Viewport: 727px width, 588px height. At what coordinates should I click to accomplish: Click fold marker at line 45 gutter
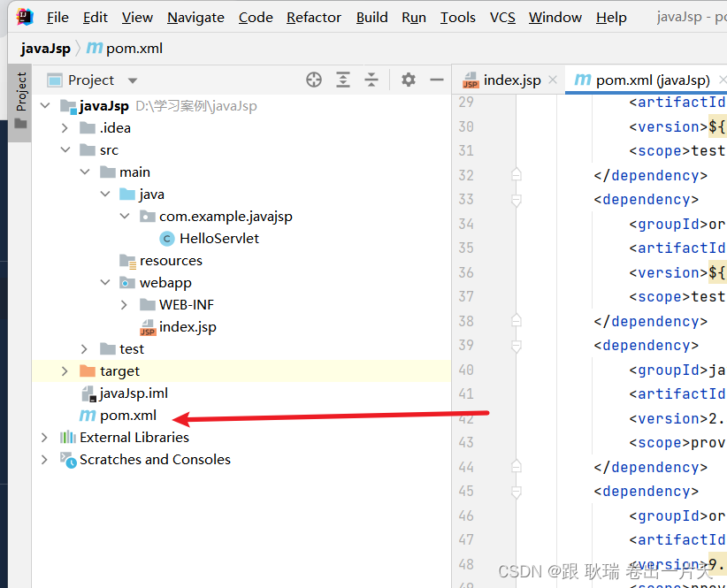[x=516, y=492]
